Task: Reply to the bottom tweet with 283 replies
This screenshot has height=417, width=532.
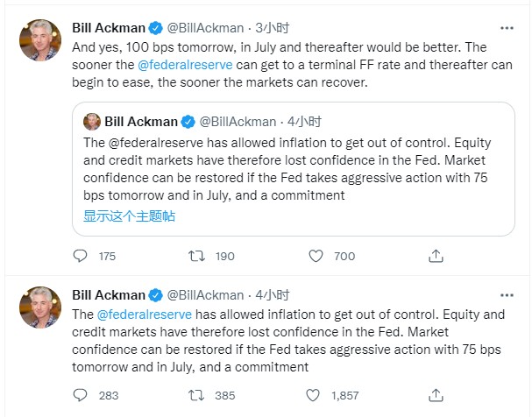Action: coord(81,395)
